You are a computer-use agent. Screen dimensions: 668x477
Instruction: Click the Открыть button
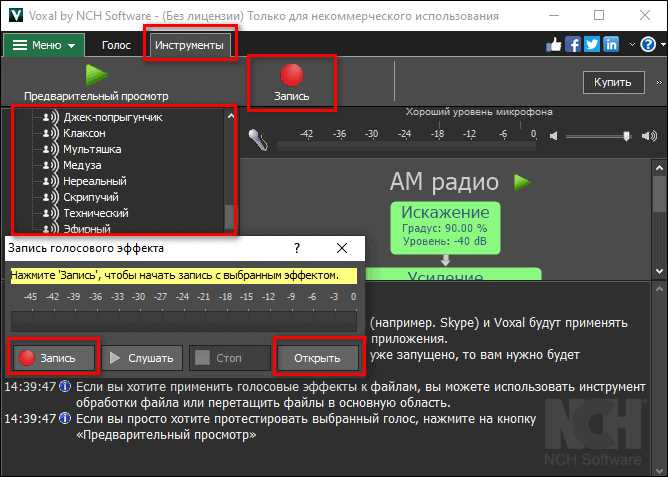click(x=317, y=358)
